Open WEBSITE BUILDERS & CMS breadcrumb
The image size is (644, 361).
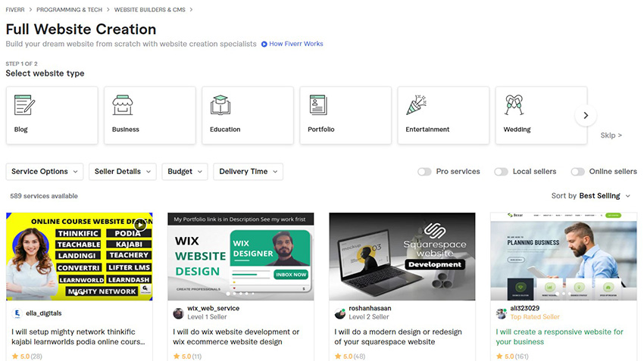point(149,9)
